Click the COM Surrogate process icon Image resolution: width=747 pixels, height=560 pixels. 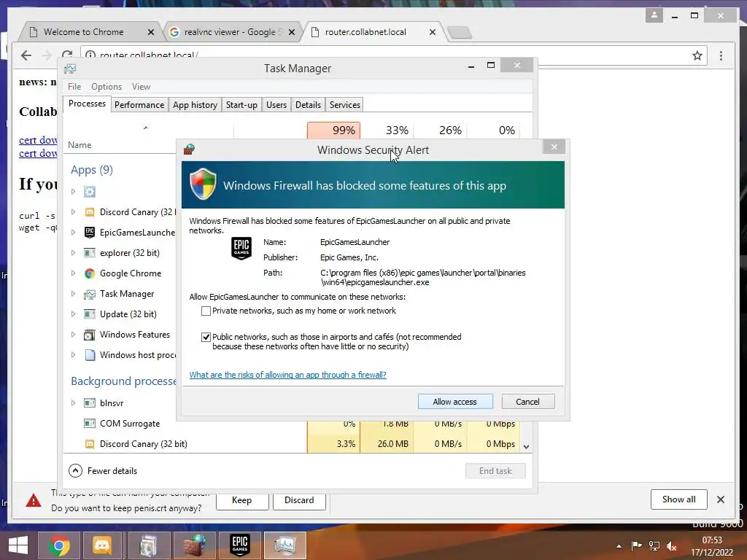[90, 424]
